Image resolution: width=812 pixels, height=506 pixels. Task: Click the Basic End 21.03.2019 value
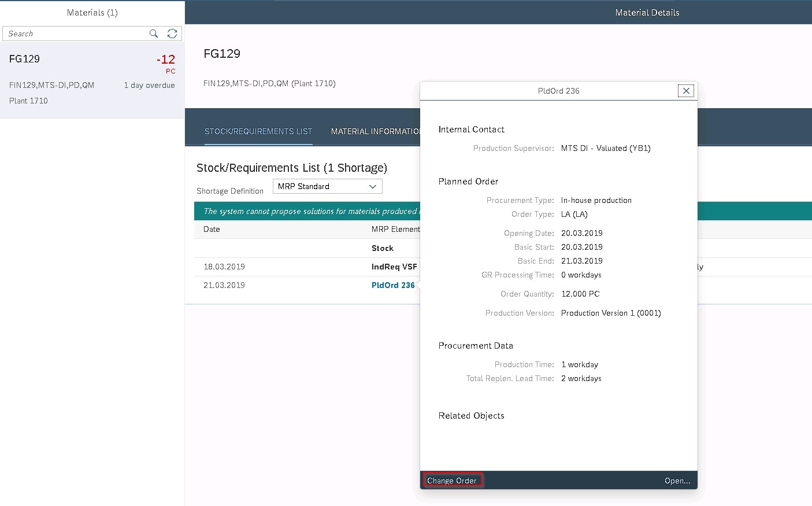click(x=582, y=261)
